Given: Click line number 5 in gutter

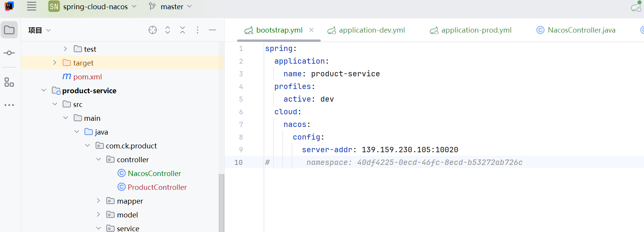Looking at the screenshot, I should (x=241, y=99).
